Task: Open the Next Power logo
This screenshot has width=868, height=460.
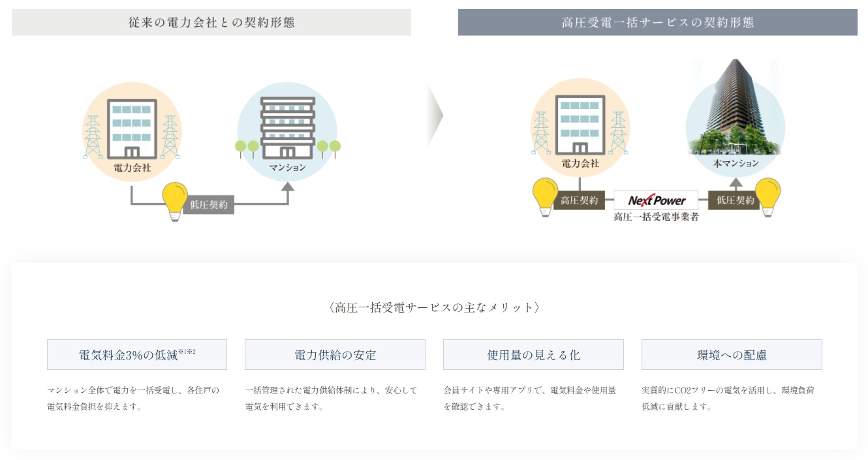Action: [x=655, y=200]
